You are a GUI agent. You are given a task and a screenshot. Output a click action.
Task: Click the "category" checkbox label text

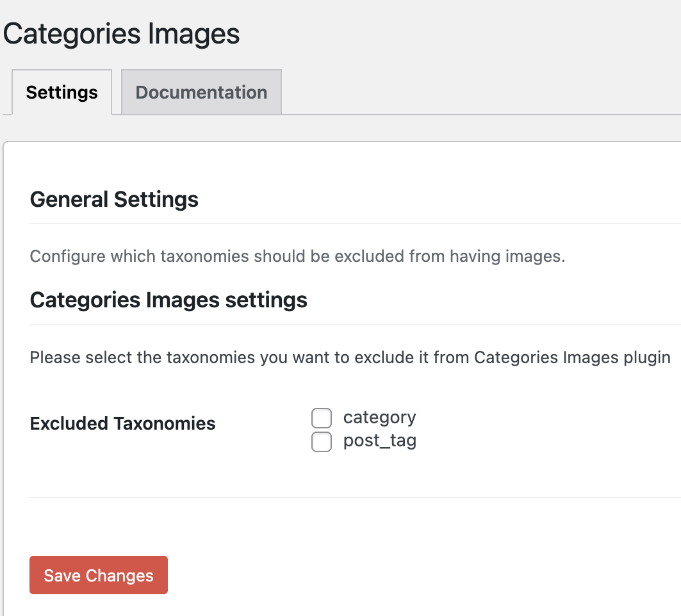[x=379, y=417]
